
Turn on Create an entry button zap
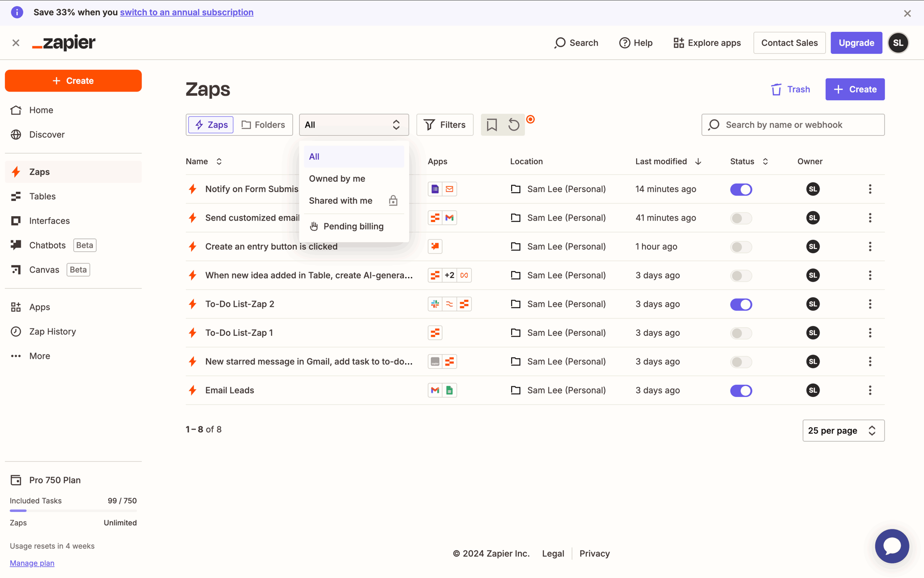pyautogui.click(x=741, y=247)
